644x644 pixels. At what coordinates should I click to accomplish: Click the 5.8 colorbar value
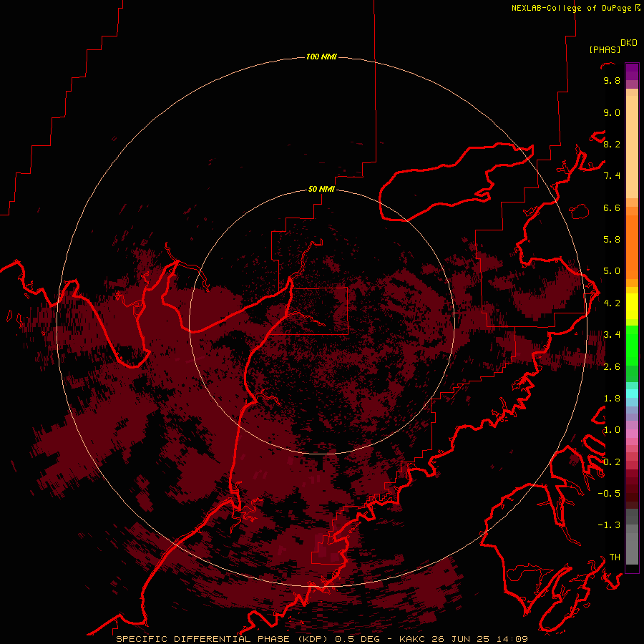click(612, 240)
